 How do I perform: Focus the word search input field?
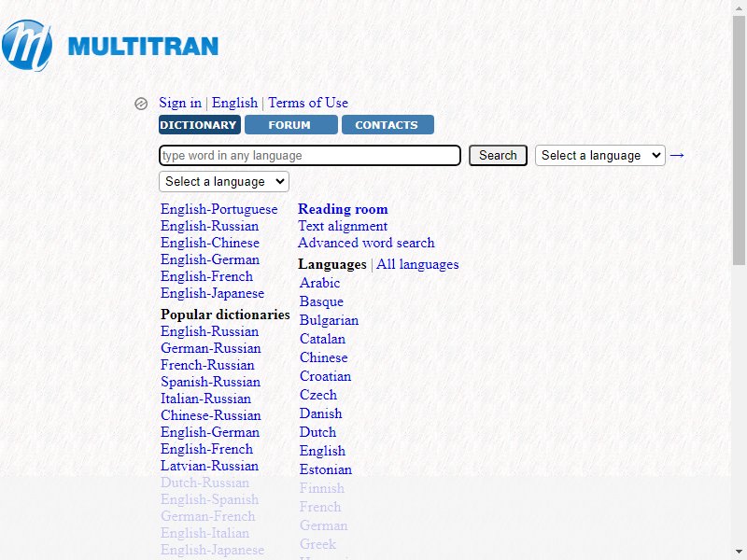310,155
